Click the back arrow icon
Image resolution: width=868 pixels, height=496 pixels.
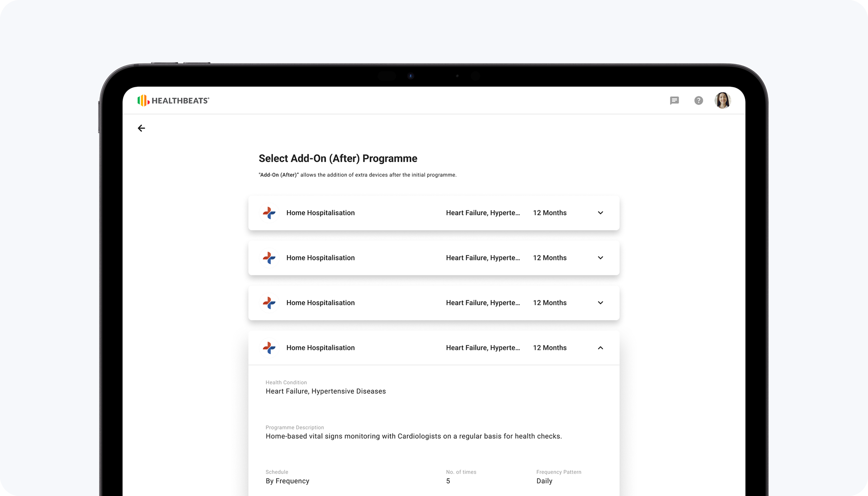click(142, 128)
